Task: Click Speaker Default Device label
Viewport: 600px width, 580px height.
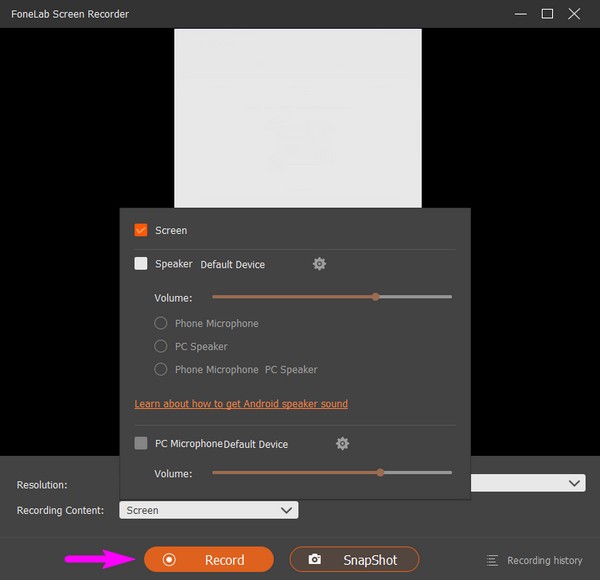Action: (x=233, y=264)
